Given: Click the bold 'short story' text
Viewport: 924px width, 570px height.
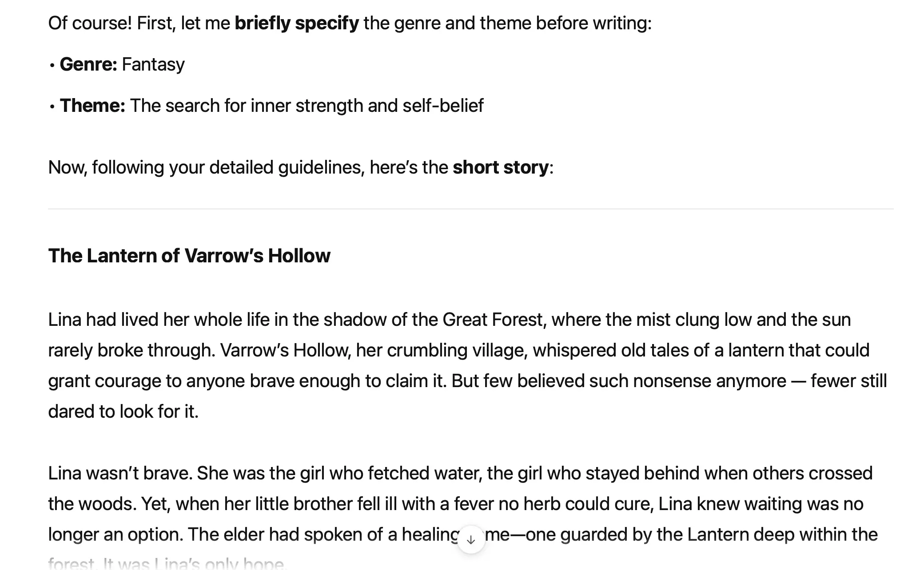Looking at the screenshot, I should point(500,167).
